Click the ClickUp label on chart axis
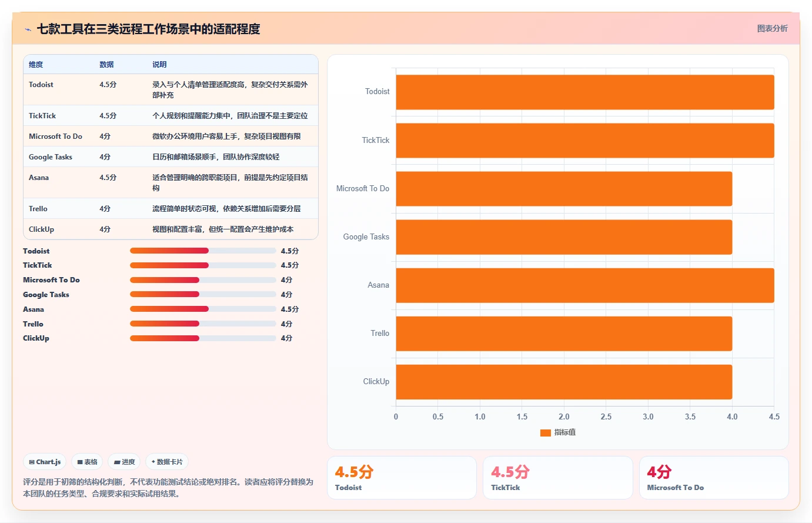The width and height of the screenshot is (812, 523). [x=376, y=382]
